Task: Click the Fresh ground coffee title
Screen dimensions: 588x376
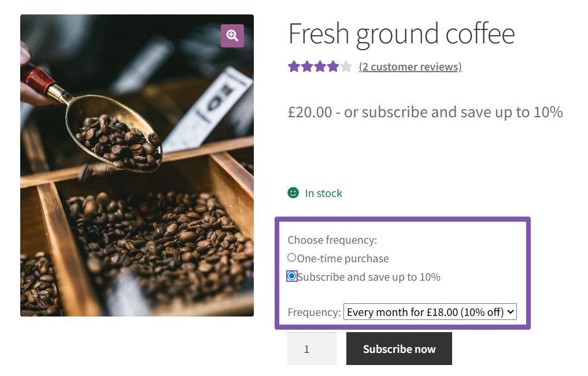Action: click(401, 33)
